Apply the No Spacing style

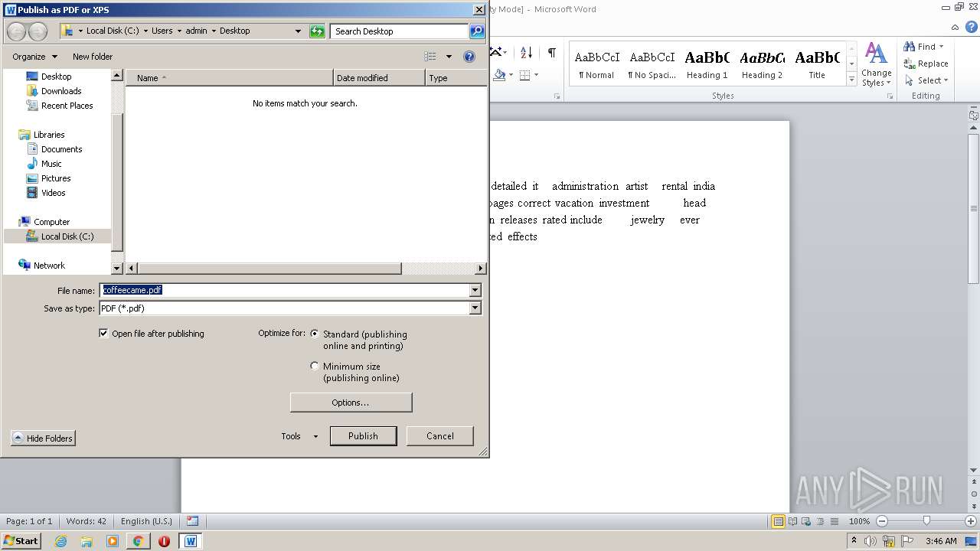(652, 64)
